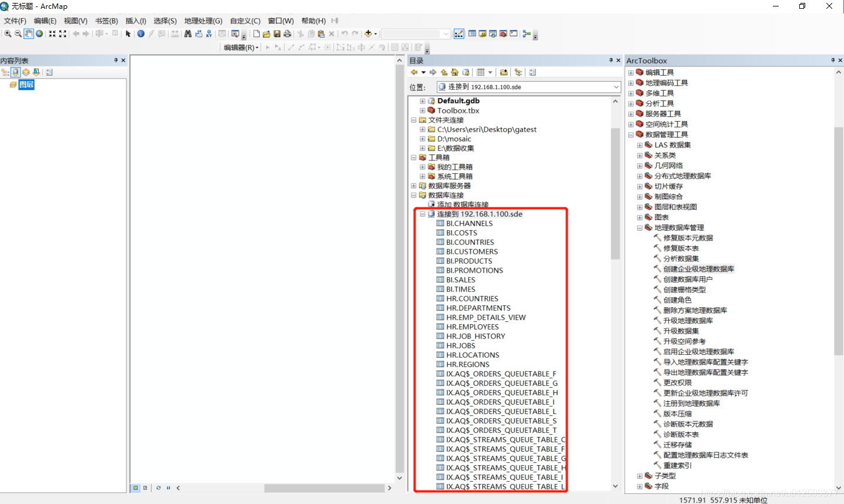Click the Full Extent globe icon
The width and height of the screenshot is (844, 504).
pyautogui.click(x=39, y=33)
